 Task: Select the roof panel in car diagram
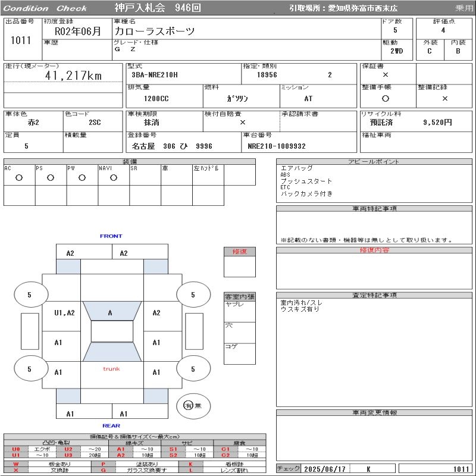point(112,331)
